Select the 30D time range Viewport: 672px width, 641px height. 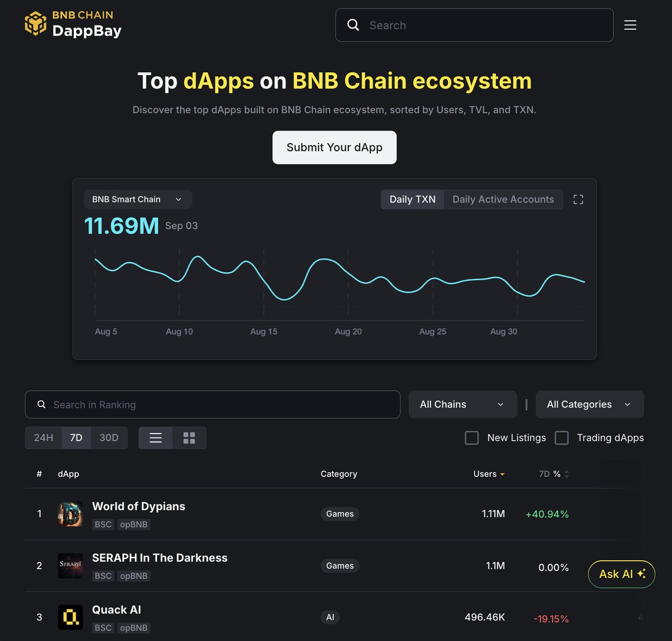coord(109,438)
